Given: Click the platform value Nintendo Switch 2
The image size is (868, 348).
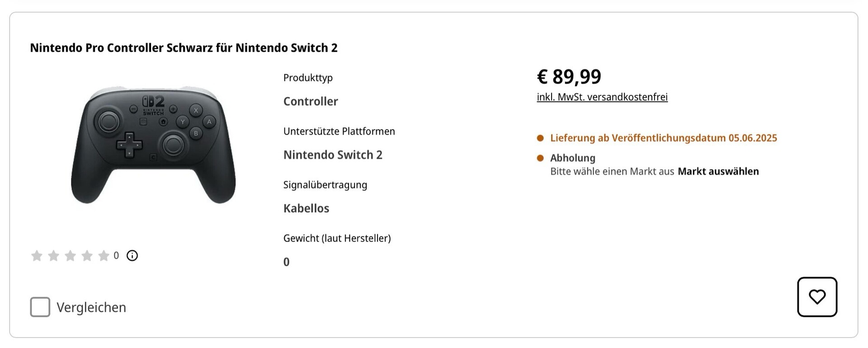Looking at the screenshot, I should coord(333,155).
